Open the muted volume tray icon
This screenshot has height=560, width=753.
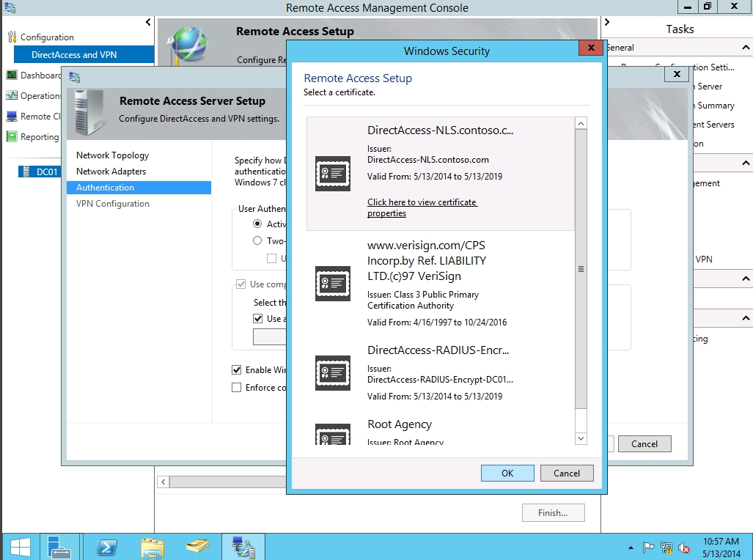pos(684,547)
